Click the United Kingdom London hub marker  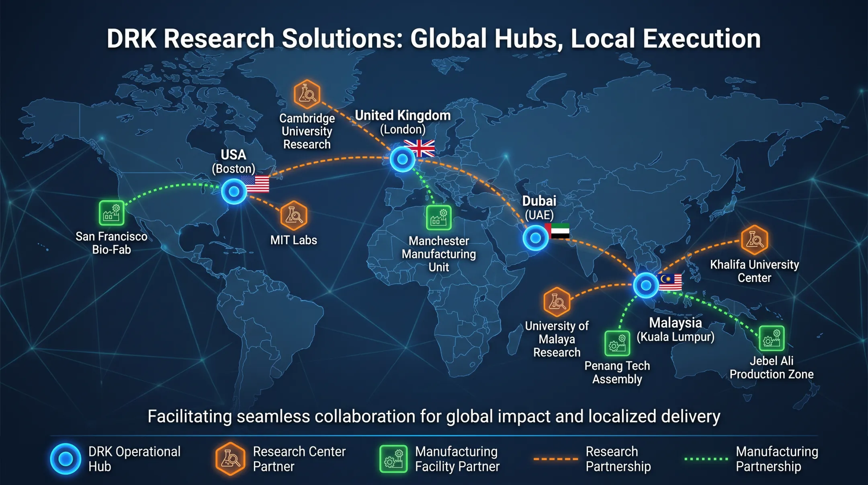[x=402, y=159]
